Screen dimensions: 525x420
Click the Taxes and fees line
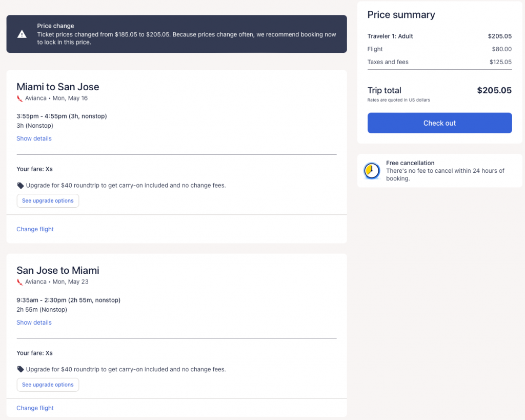click(x=439, y=62)
